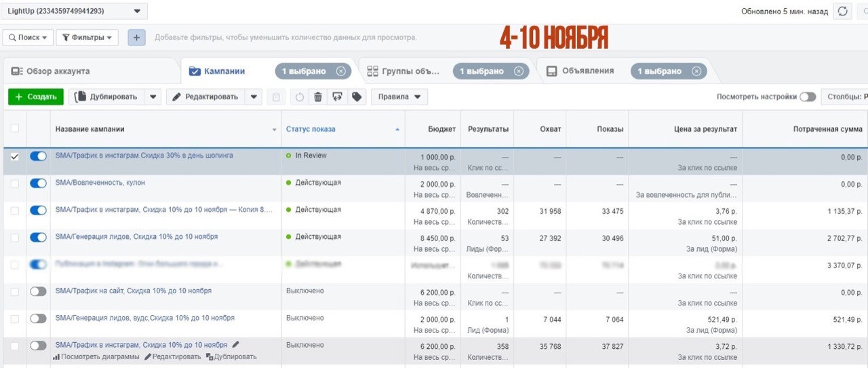868x368 pixels.
Task: Uncheck the 'Скидка 30% в день шопинга' row checkbox
Action: pos(15,156)
